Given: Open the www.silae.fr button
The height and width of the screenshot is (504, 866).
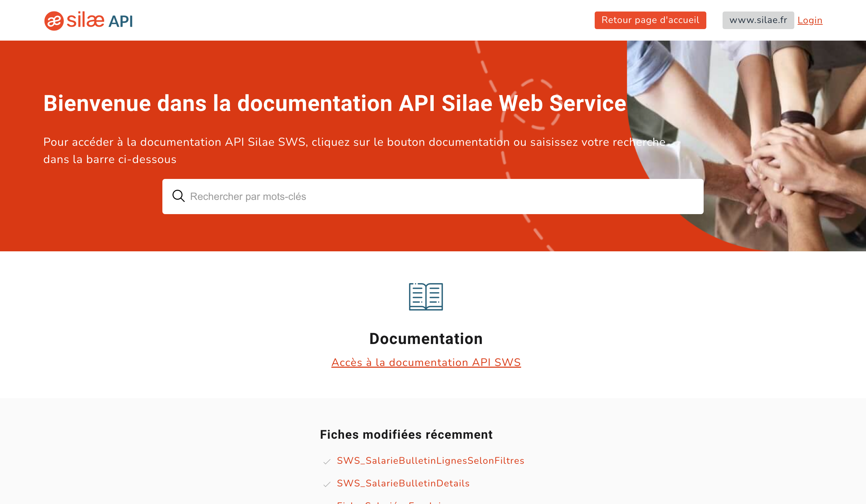Looking at the screenshot, I should tap(758, 20).
